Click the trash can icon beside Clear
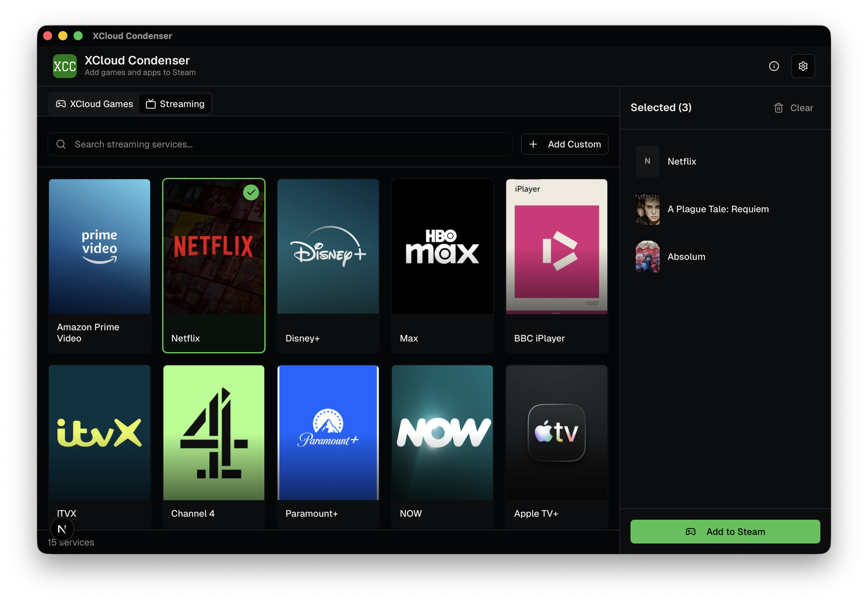This screenshot has height=603, width=868. pos(778,108)
